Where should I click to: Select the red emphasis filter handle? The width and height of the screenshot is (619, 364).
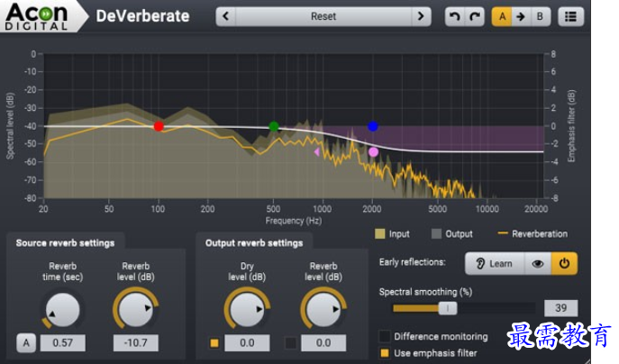[x=159, y=126]
